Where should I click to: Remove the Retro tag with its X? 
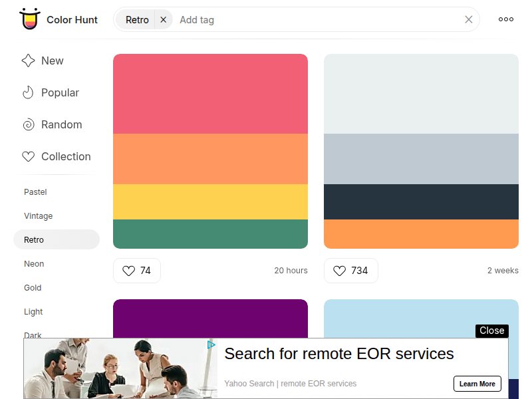[164, 20]
